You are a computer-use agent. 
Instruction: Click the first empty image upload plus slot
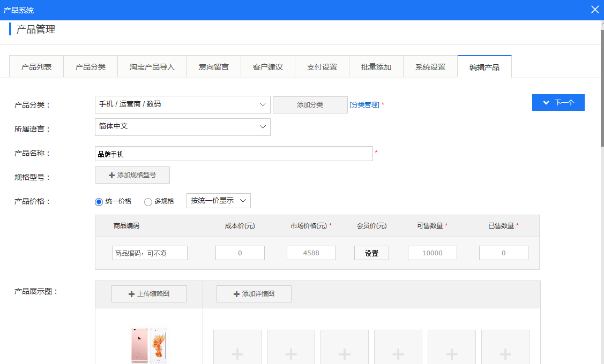click(237, 353)
